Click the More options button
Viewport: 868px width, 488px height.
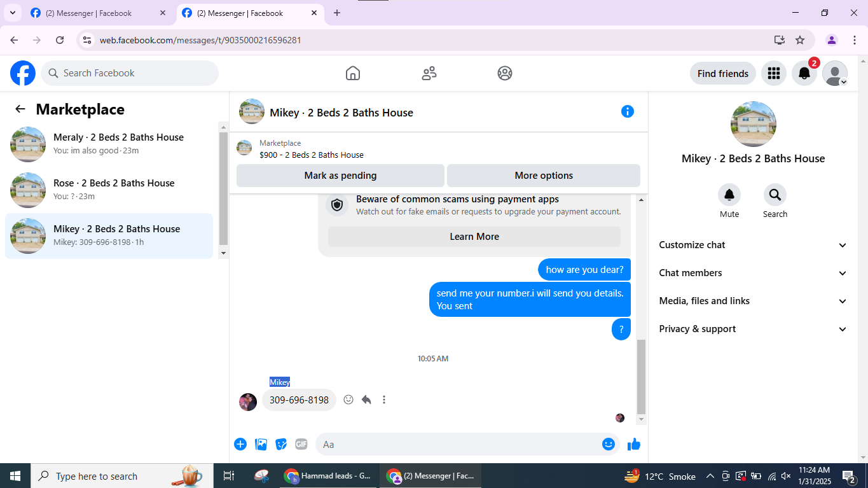(x=544, y=176)
